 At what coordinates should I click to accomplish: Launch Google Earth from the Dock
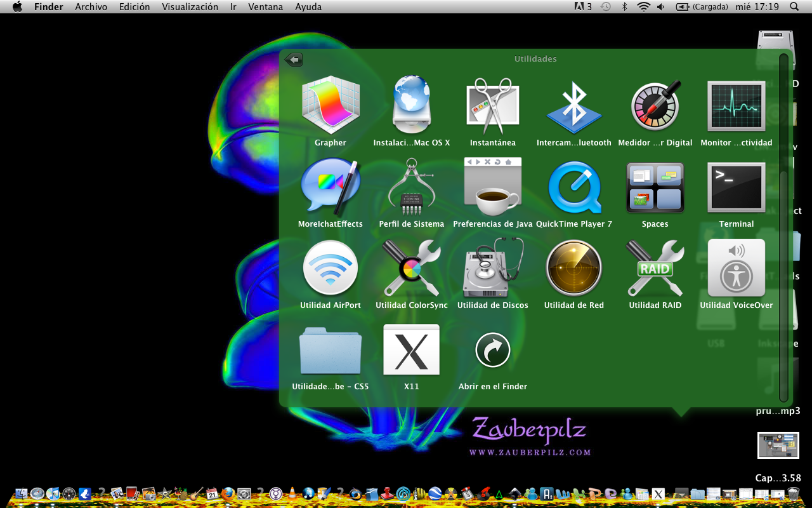coord(435,493)
